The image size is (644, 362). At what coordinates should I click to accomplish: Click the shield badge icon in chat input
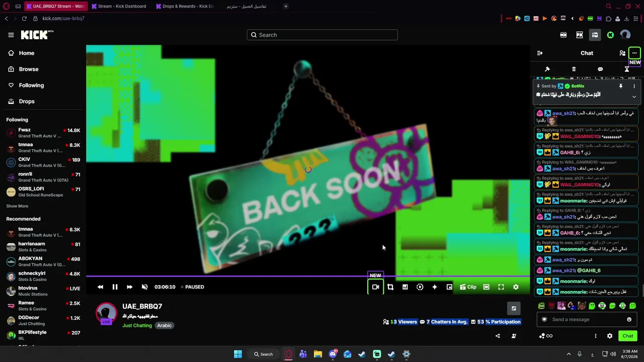tap(544, 319)
